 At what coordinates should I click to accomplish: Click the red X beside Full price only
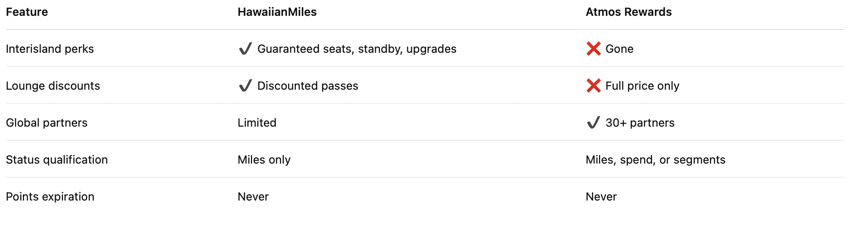click(594, 85)
